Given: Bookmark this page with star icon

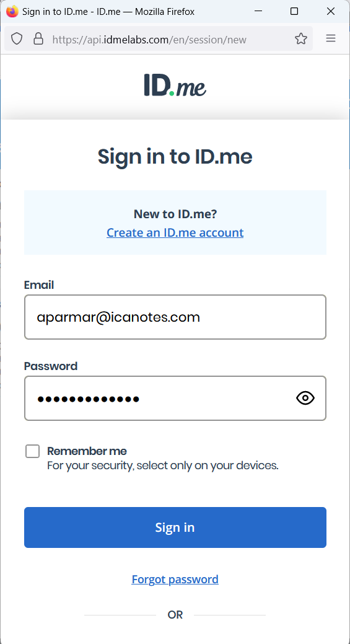Looking at the screenshot, I should point(301,39).
